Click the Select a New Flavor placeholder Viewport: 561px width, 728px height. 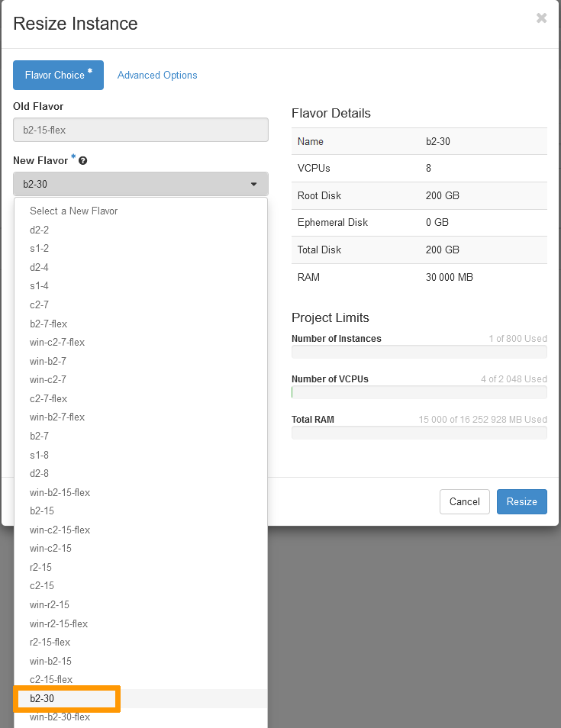pyautogui.click(x=73, y=211)
